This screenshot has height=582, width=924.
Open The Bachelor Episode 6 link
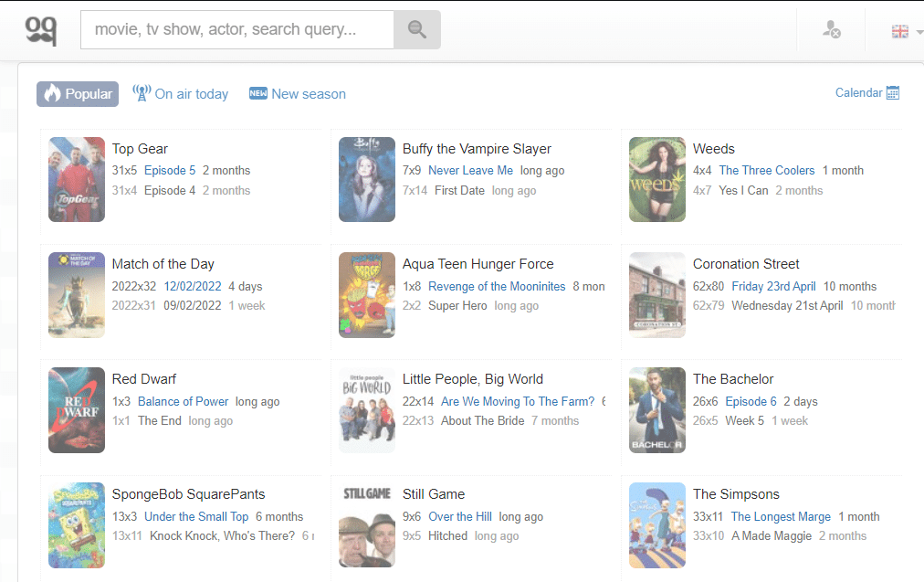pos(751,402)
